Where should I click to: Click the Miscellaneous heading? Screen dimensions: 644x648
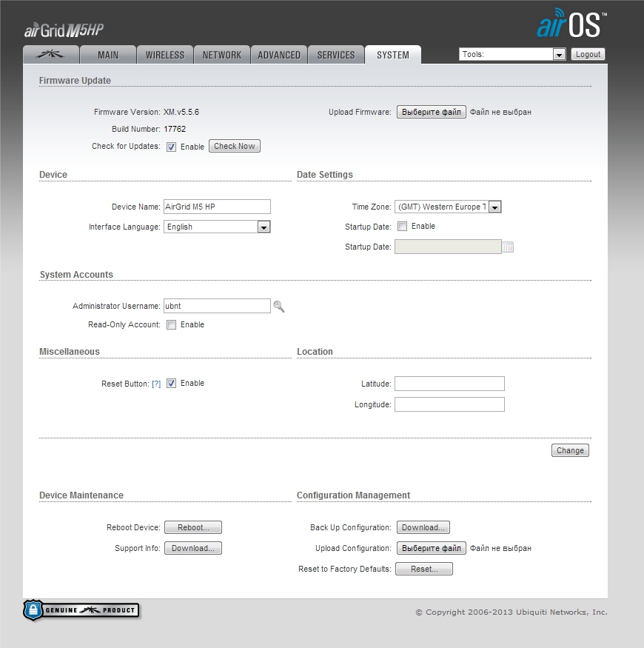70,351
